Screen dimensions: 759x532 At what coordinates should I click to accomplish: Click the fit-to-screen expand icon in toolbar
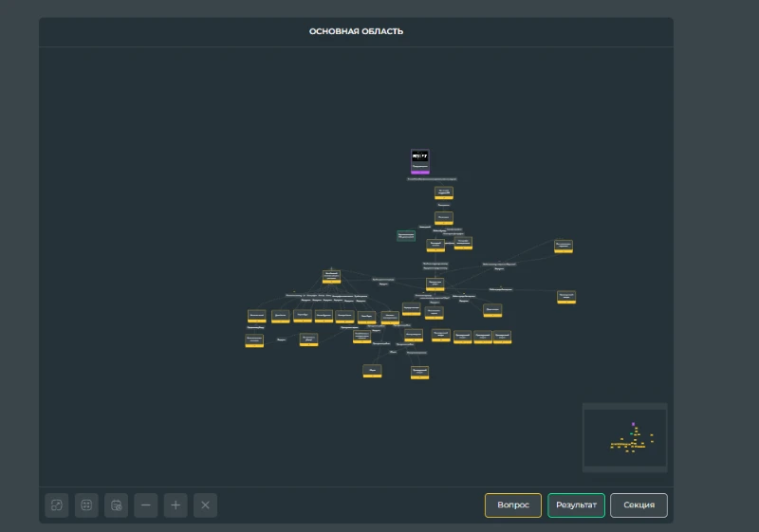[x=57, y=504]
